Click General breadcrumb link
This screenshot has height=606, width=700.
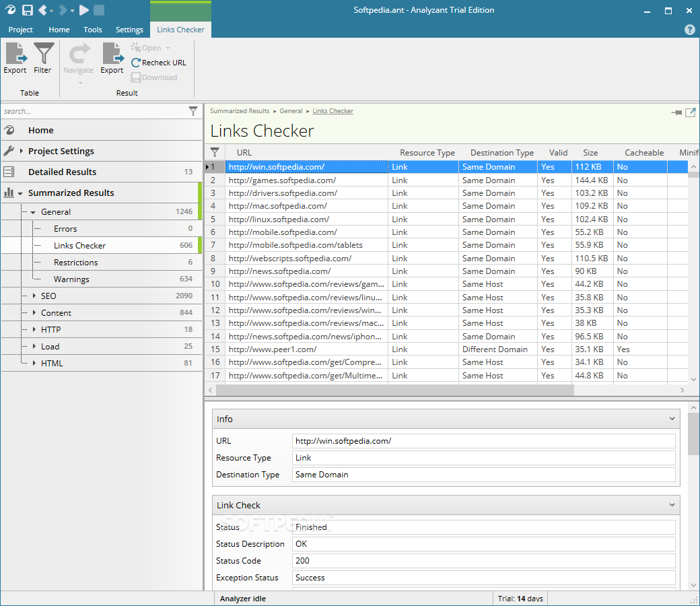click(291, 110)
